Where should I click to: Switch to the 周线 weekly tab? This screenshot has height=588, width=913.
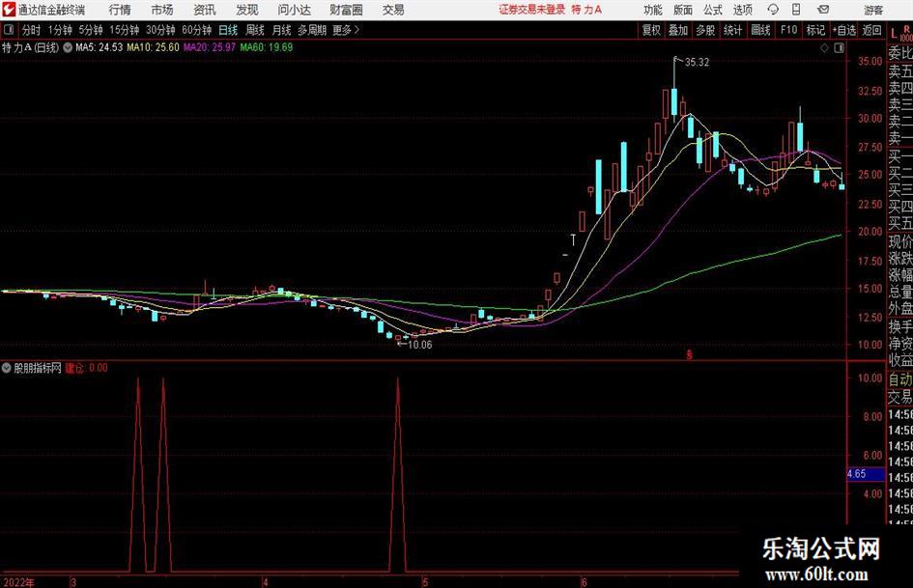255,30
